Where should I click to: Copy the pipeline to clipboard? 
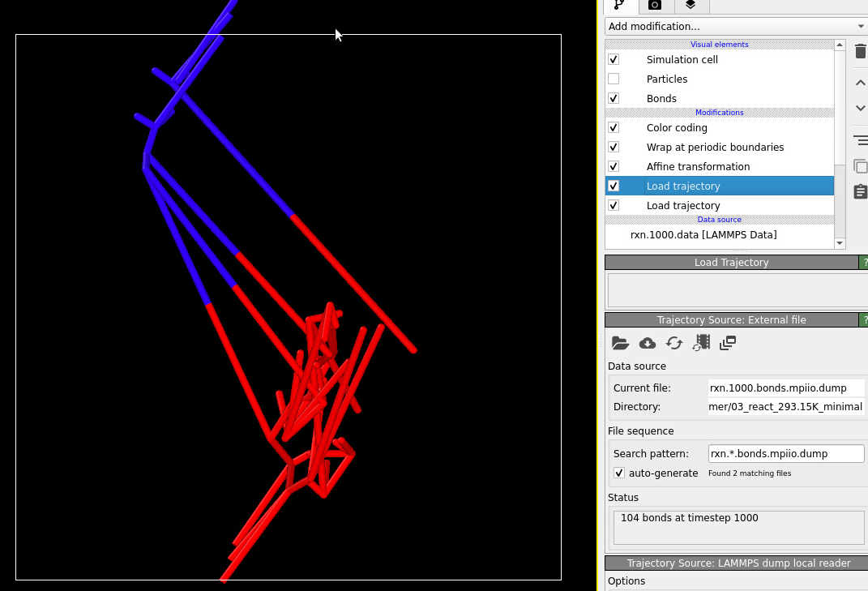point(860,166)
